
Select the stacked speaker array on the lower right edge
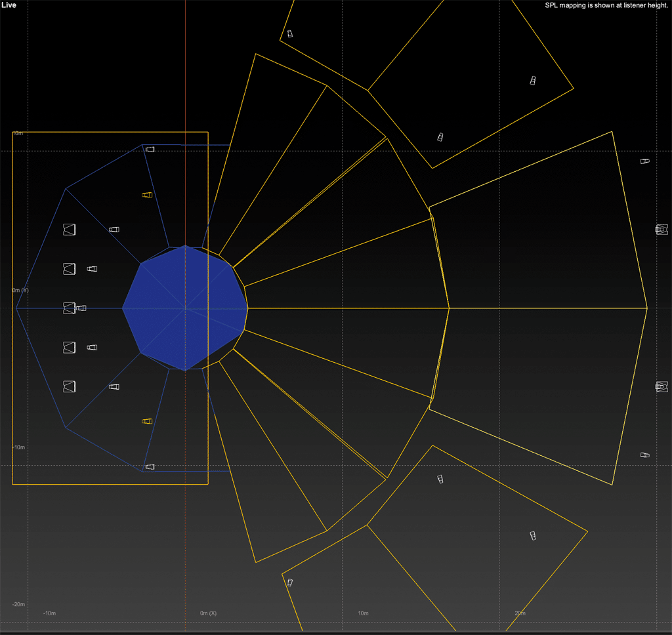coord(661,387)
